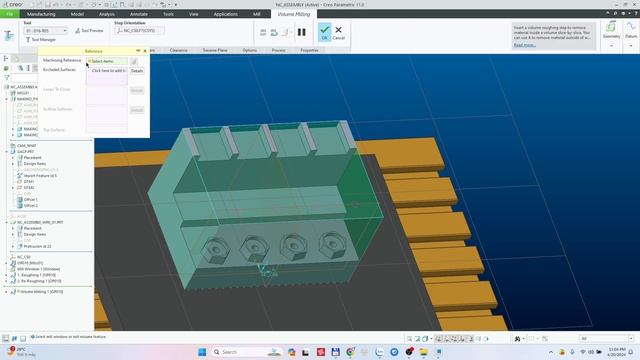Switch to the View ribbon tab
640x360 pixels.
pos(193,14)
